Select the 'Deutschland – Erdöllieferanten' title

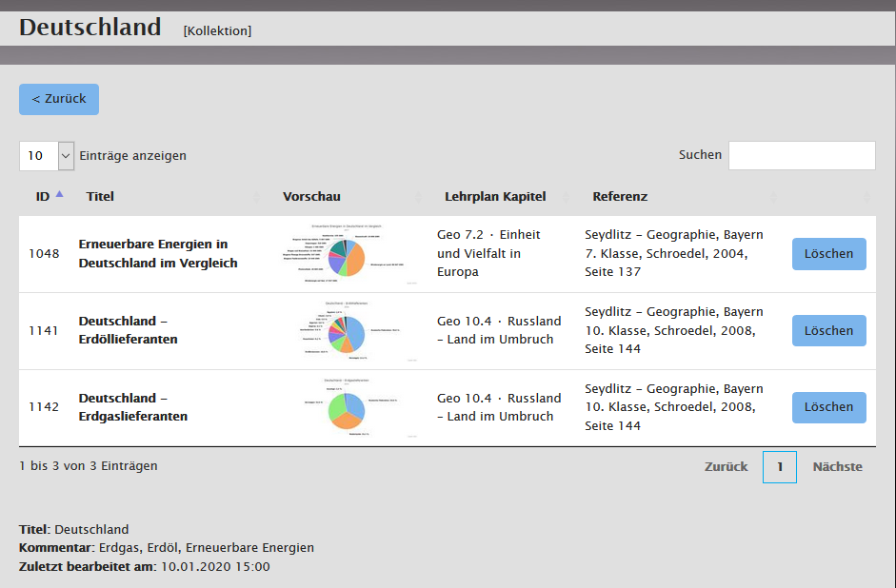128,330
